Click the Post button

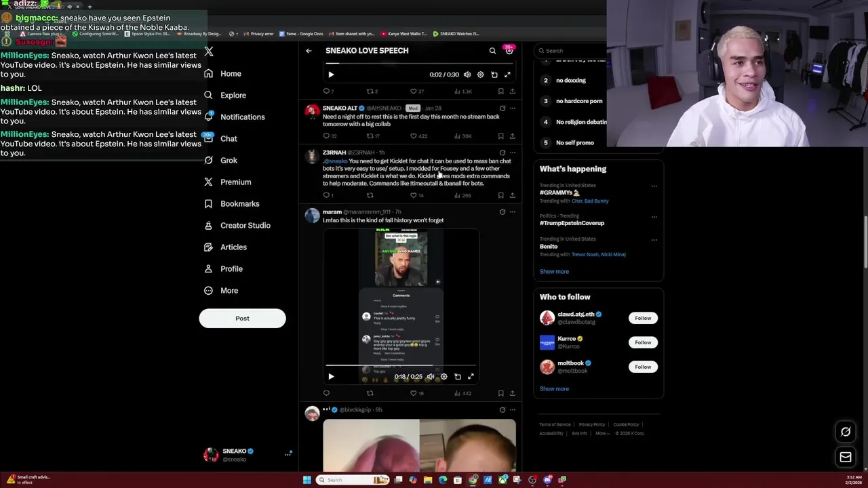(x=242, y=319)
